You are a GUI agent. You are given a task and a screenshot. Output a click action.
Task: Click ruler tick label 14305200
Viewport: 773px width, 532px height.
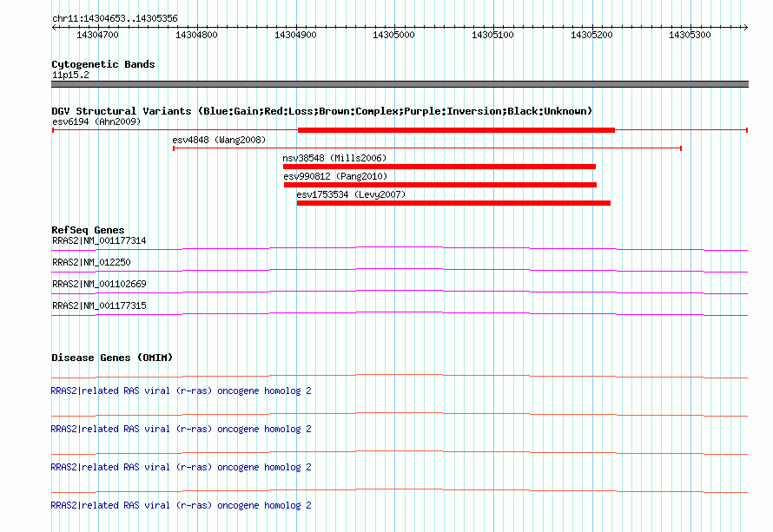591,35
